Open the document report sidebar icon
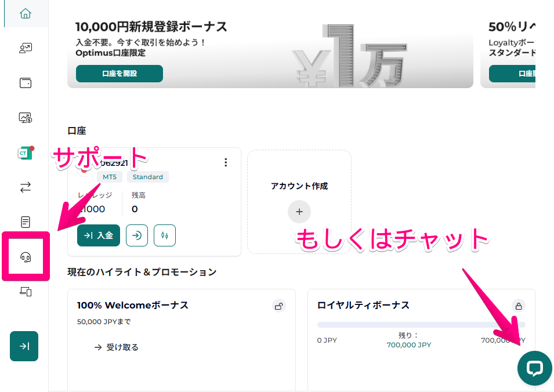The image size is (554, 392). (25, 222)
